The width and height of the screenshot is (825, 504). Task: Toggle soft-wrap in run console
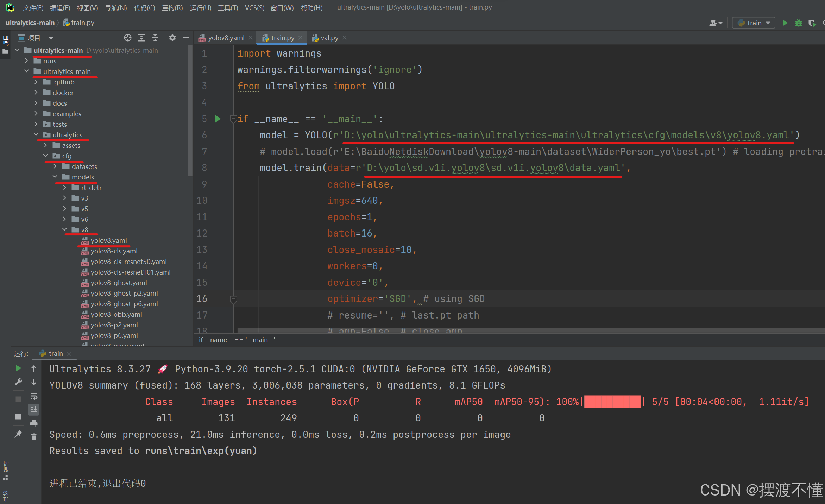(34, 396)
